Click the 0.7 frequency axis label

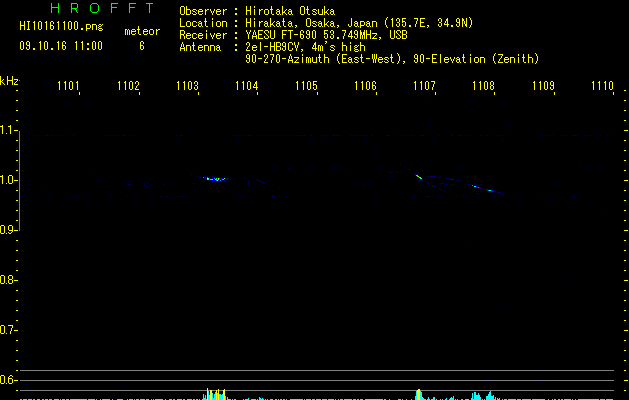click(x=8, y=330)
